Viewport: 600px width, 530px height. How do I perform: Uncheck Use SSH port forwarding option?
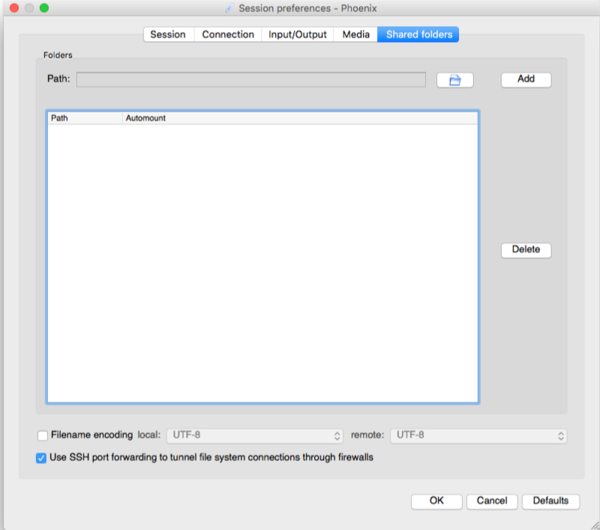[42, 458]
